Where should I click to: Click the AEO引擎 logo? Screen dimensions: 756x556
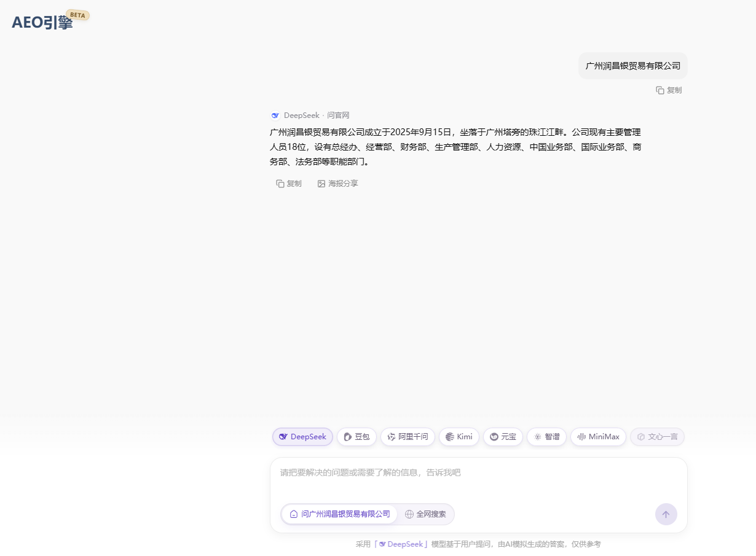point(42,23)
